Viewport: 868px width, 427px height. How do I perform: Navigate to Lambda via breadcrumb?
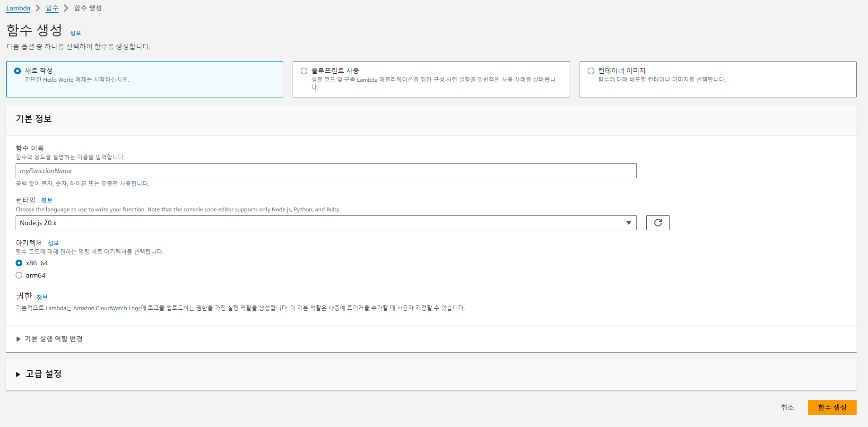(17, 8)
